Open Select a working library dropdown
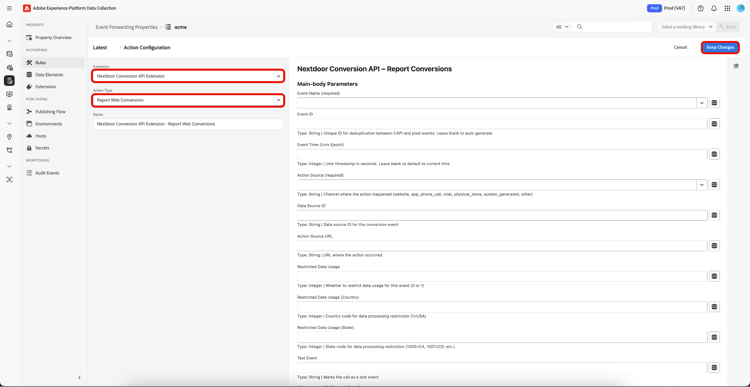The image size is (750, 387). 687,27
